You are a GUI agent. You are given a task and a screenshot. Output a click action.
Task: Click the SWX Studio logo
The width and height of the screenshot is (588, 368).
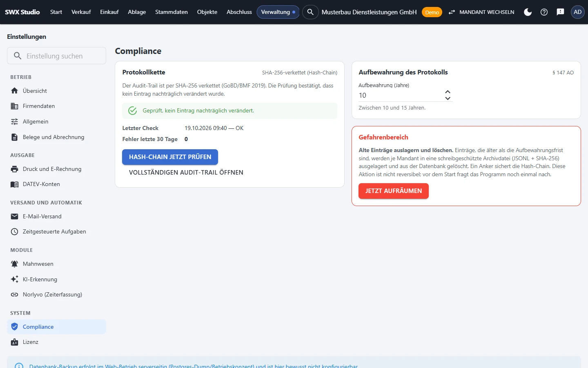(x=22, y=12)
